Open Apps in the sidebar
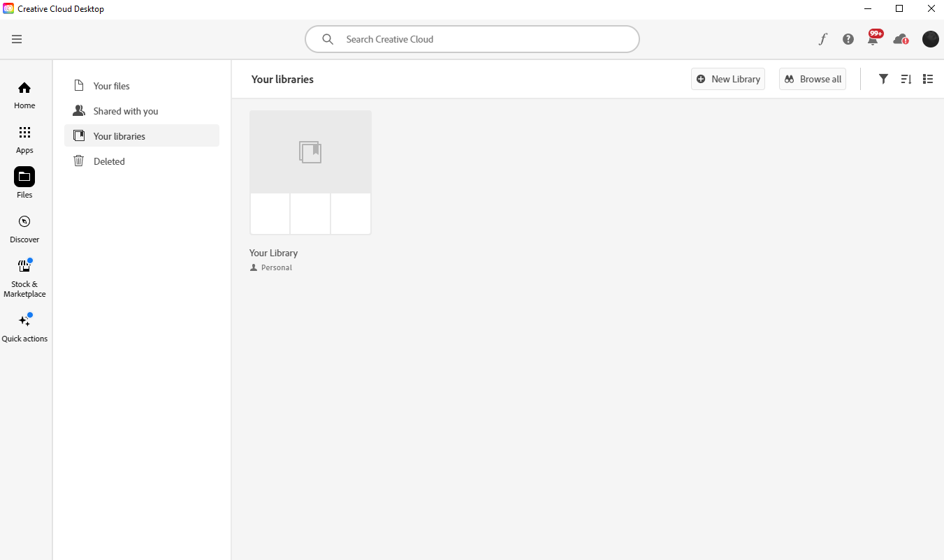This screenshot has width=944, height=560. (x=24, y=140)
